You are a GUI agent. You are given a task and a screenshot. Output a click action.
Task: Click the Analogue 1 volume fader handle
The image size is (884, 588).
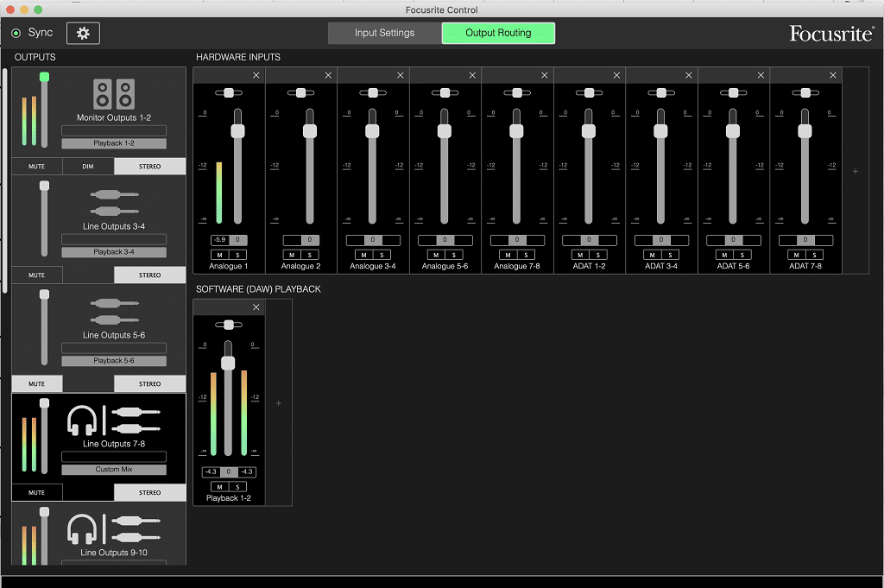coord(238,131)
